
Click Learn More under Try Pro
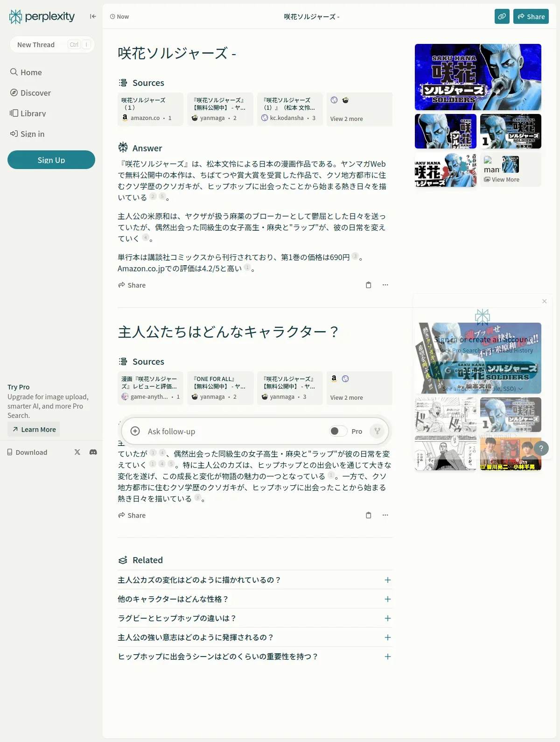34,429
